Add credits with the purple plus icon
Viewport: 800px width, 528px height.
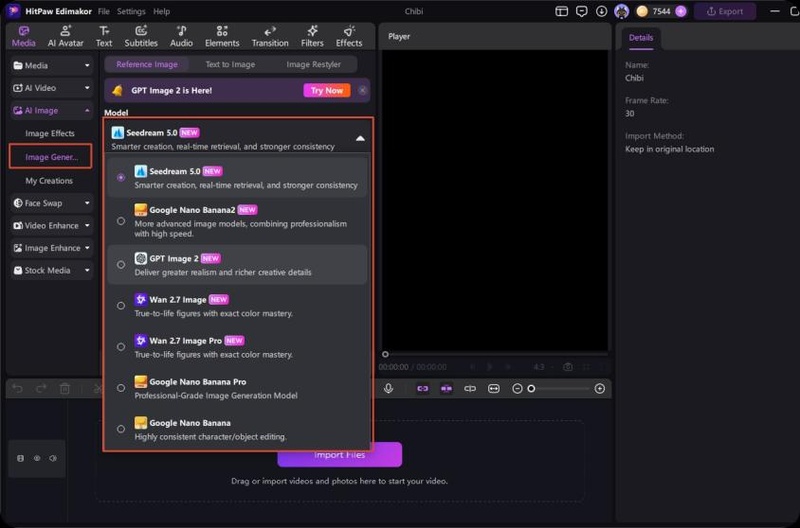pyautogui.click(x=681, y=11)
